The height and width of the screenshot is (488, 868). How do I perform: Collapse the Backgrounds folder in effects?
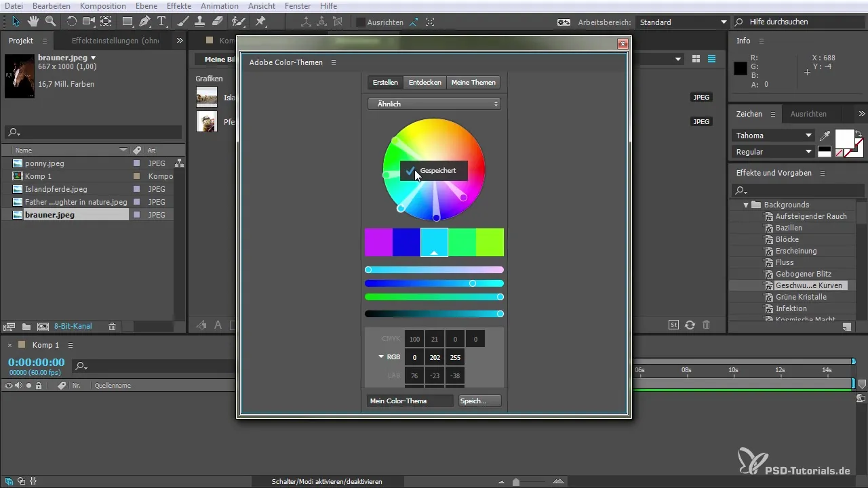point(746,205)
